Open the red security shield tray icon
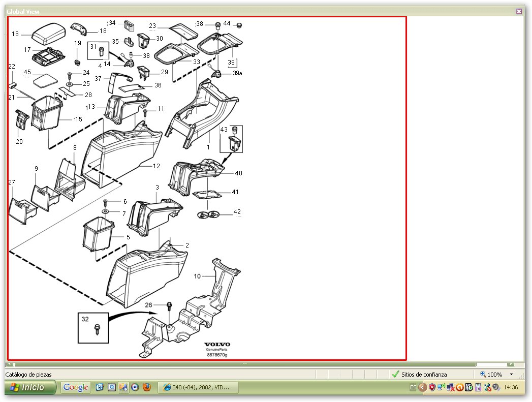 pyautogui.click(x=432, y=387)
